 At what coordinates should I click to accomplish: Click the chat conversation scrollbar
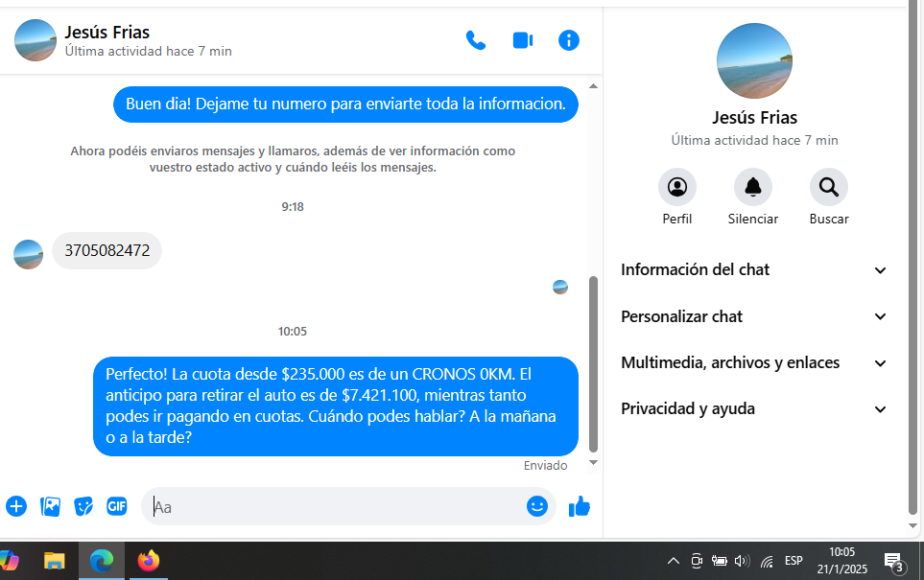coord(593,364)
